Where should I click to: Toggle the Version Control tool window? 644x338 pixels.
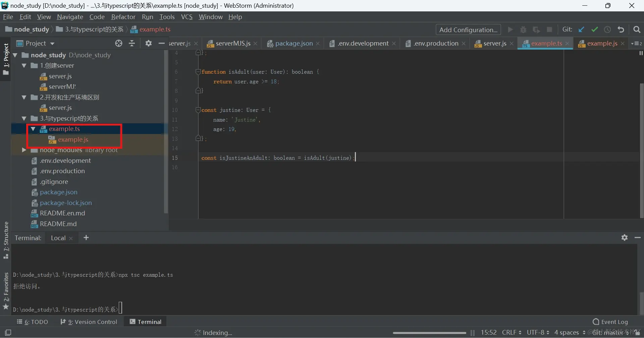point(89,322)
